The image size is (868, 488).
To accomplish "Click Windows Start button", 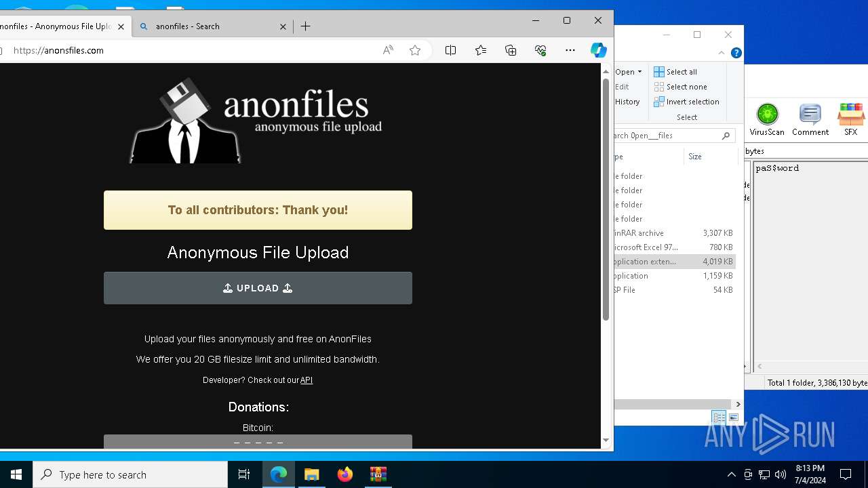I will 16,474.
